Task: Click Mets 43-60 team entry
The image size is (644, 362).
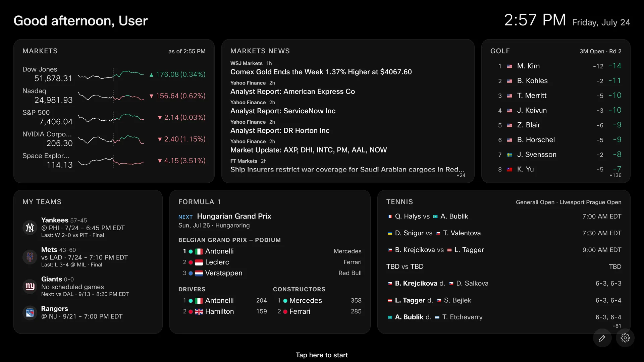Action: [x=88, y=257]
